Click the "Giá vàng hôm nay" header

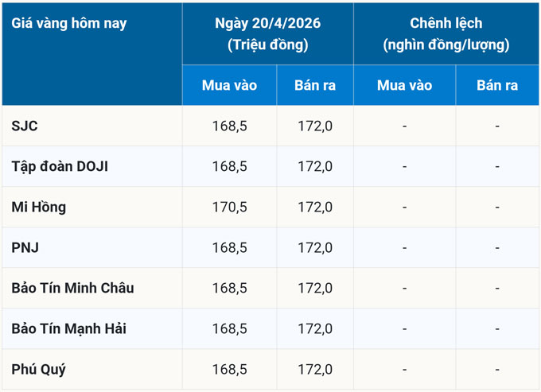pos(69,23)
